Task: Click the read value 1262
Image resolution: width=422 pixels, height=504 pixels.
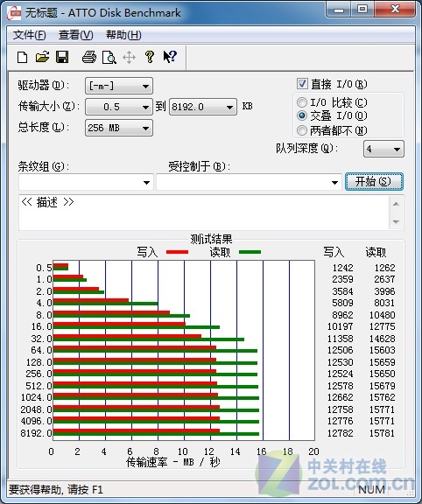Action: point(384,268)
